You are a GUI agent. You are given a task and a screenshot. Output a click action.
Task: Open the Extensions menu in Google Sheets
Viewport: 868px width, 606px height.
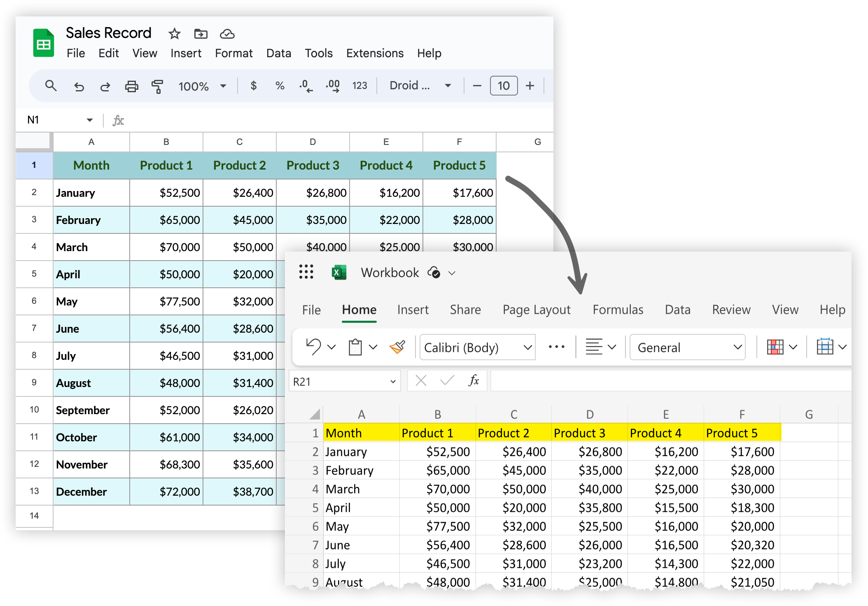point(374,53)
